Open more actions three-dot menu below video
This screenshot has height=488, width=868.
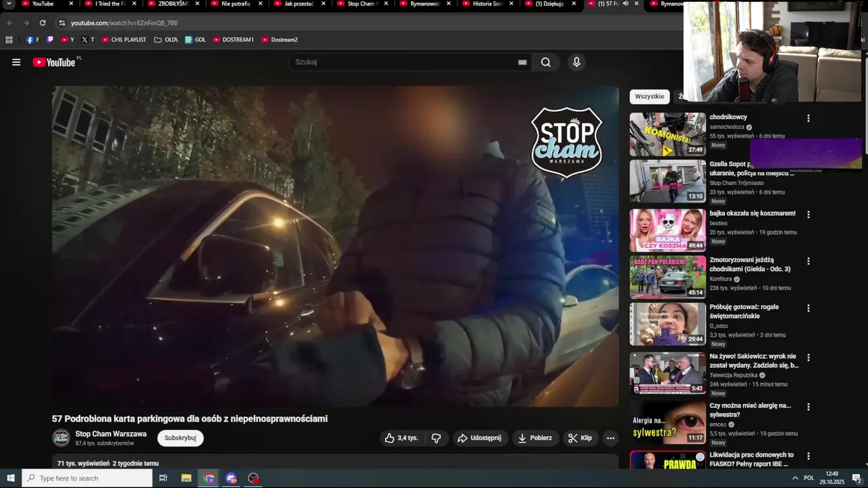(610, 438)
